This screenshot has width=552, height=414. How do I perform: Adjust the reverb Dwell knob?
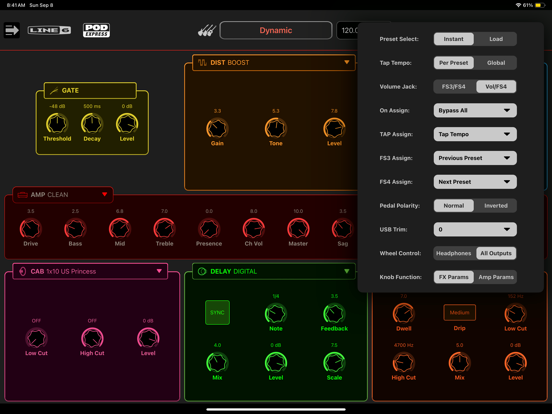(403, 314)
